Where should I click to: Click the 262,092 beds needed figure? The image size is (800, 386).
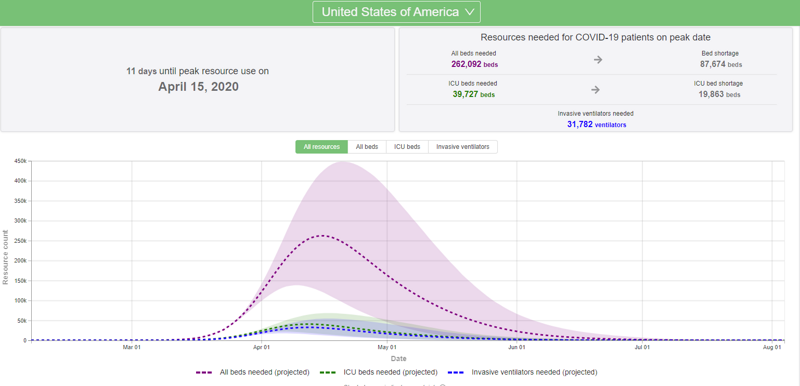pyautogui.click(x=474, y=65)
